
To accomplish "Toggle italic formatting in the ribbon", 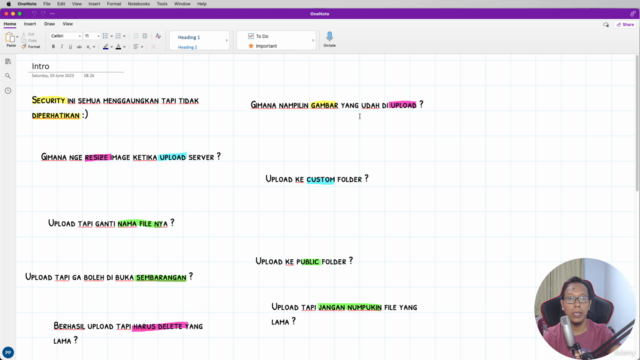I will coord(62,47).
